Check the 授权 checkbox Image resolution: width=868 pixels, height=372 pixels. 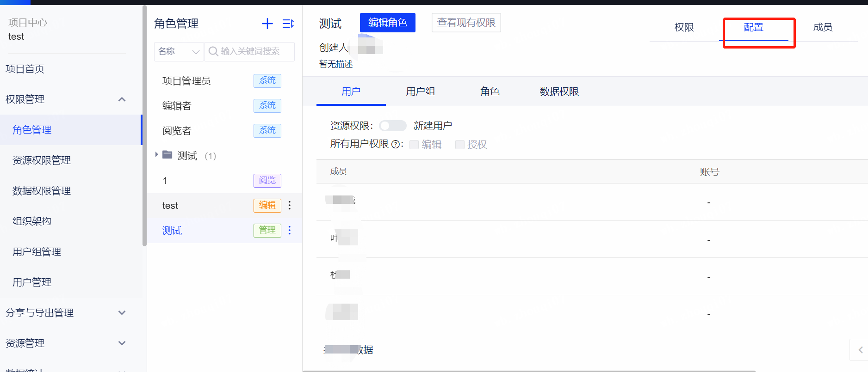460,145
